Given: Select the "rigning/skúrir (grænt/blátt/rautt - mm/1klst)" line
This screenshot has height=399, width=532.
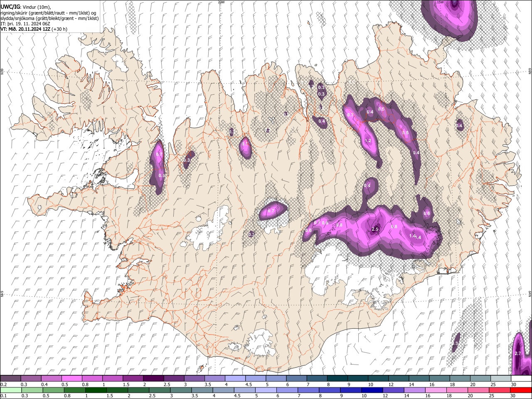Looking at the screenshot, I should pyautogui.click(x=48, y=13).
